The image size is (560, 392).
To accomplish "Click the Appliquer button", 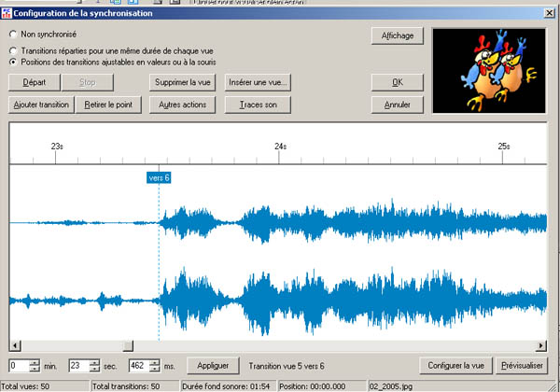I will 213,366.
